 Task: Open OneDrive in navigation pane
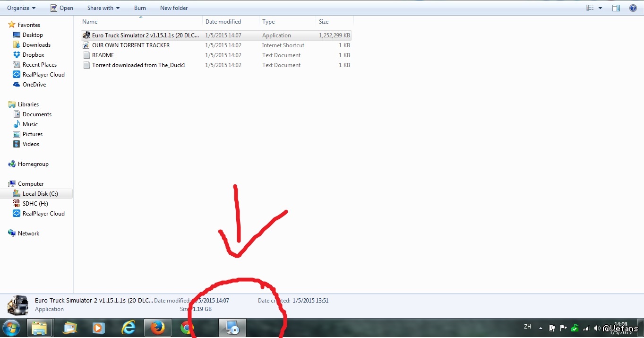point(34,85)
